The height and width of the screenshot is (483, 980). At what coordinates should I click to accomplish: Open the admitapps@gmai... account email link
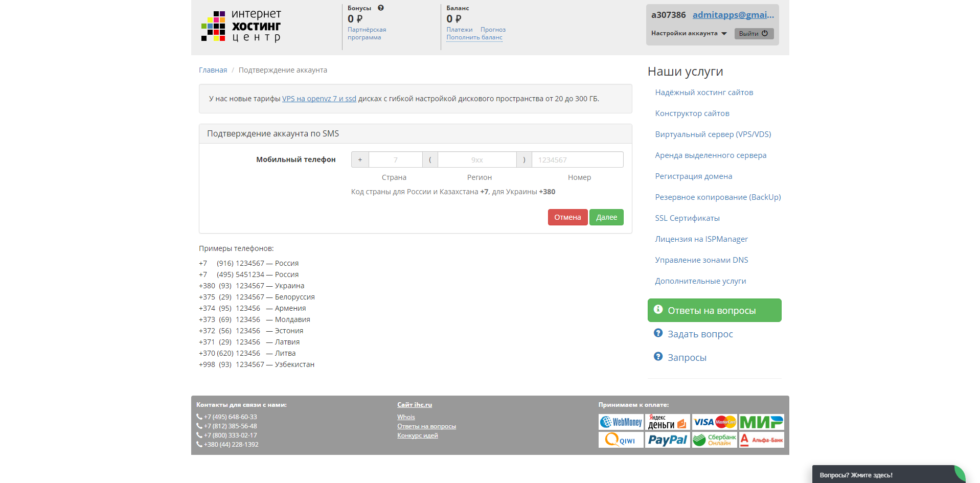[x=733, y=15]
